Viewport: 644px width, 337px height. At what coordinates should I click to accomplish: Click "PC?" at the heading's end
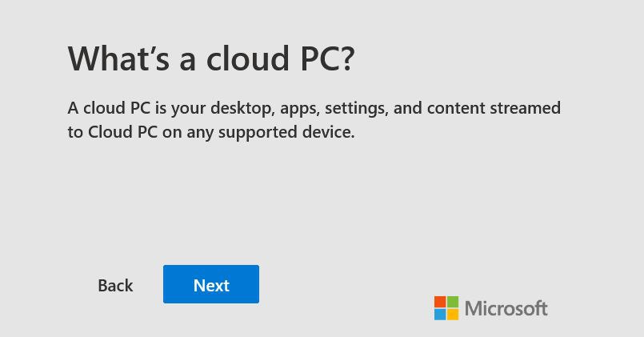[326, 58]
